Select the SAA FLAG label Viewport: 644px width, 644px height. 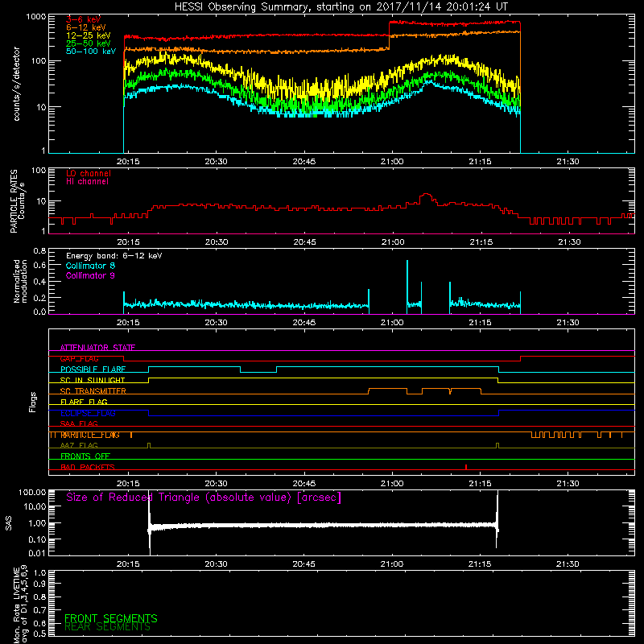[79, 424]
